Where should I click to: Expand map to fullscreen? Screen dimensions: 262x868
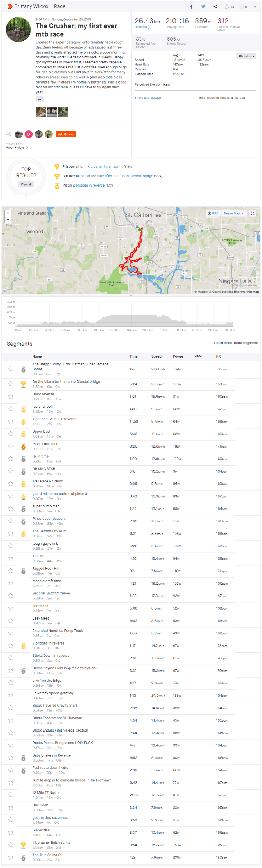point(252,213)
